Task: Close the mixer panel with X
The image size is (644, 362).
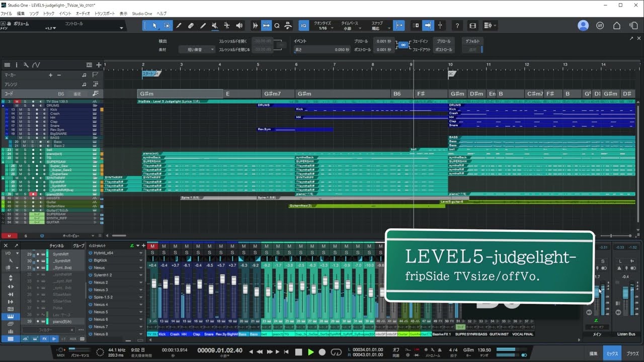Action: point(6,246)
